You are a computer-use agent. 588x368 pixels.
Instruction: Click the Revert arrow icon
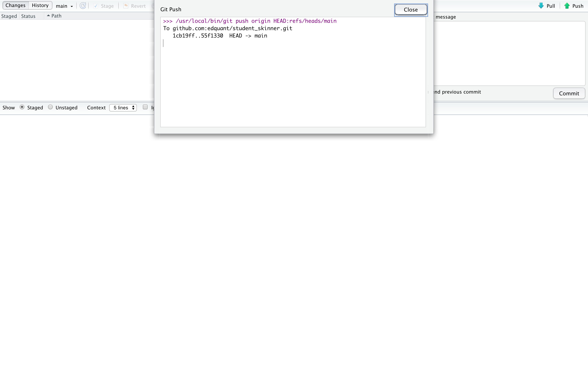pyautogui.click(x=126, y=6)
